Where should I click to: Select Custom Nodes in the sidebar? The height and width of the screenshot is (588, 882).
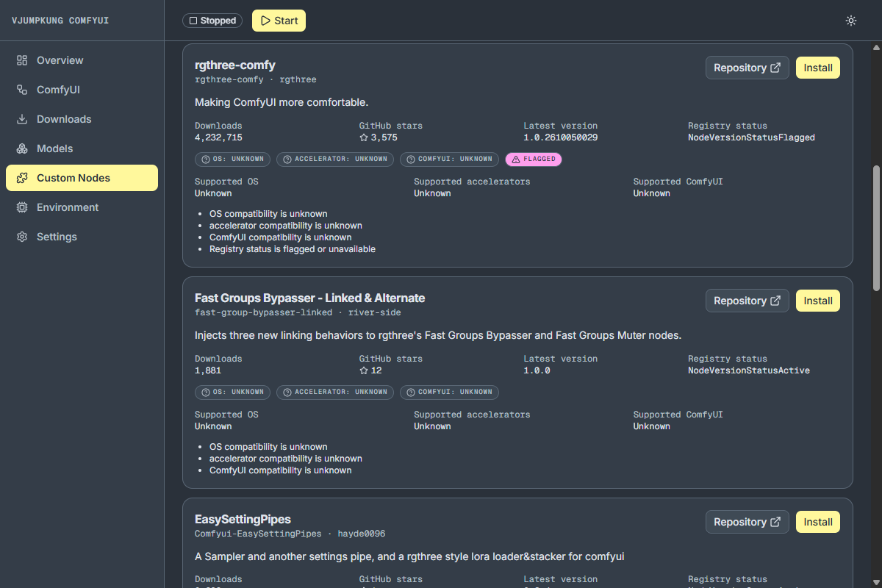[x=82, y=178]
